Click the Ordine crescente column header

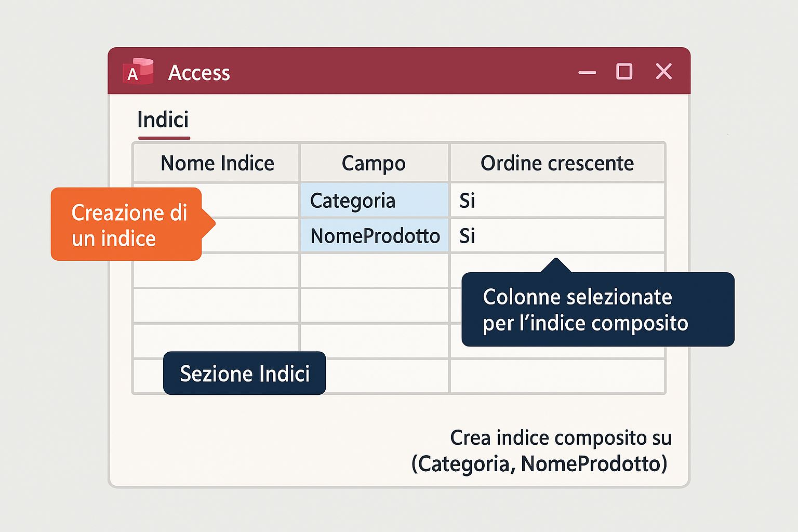click(557, 163)
